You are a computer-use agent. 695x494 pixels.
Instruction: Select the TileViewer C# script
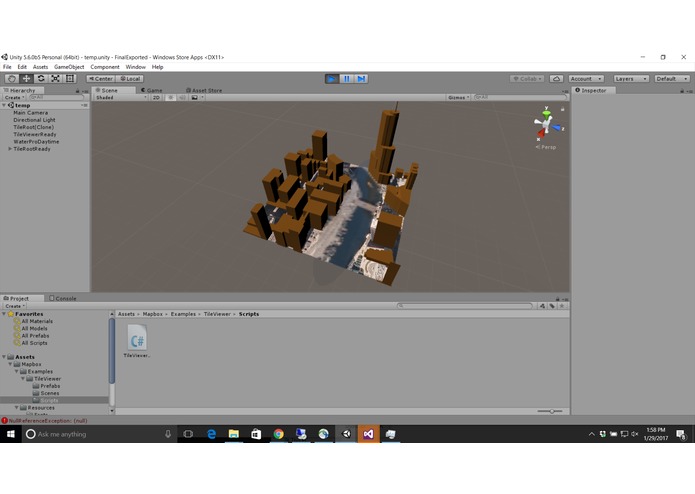(137, 340)
